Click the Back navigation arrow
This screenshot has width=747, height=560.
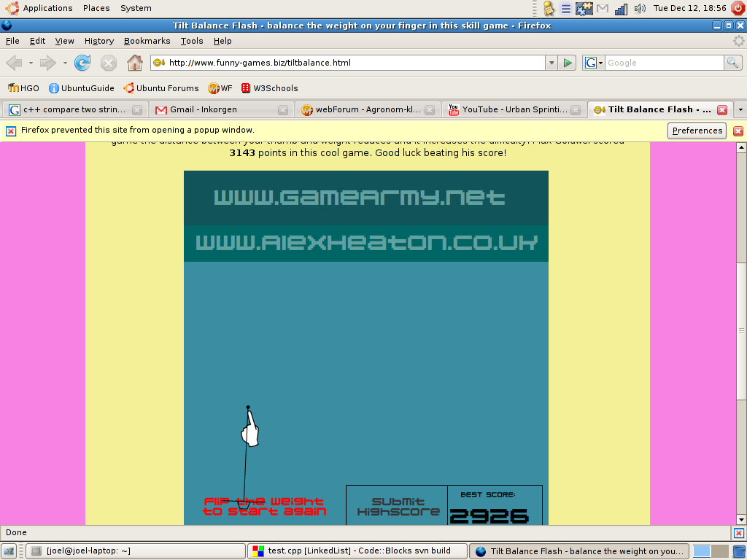click(15, 63)
